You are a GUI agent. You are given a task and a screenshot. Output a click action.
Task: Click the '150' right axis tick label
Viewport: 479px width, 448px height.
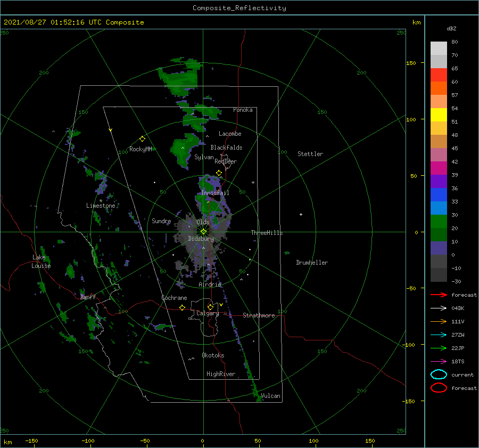(411, 63)
